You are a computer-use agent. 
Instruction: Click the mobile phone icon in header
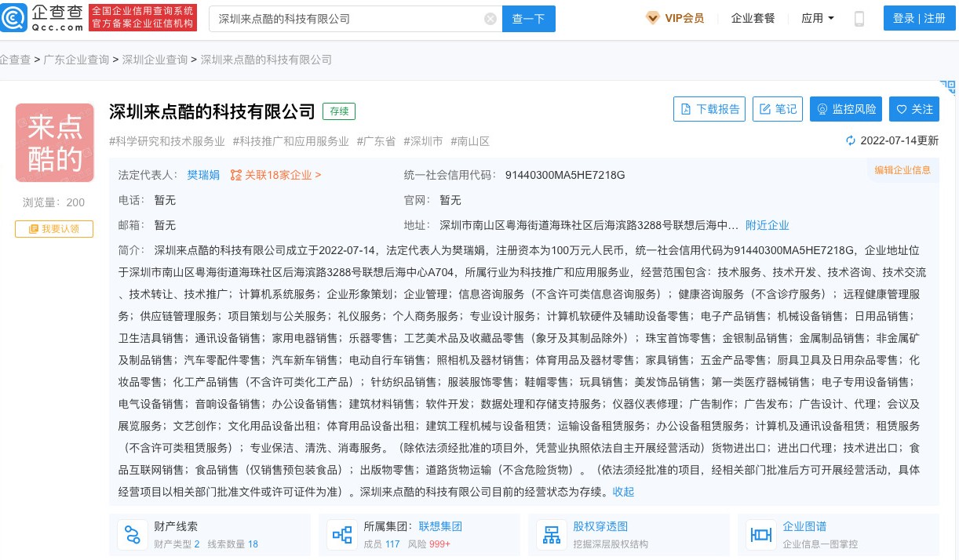[859, 19]
